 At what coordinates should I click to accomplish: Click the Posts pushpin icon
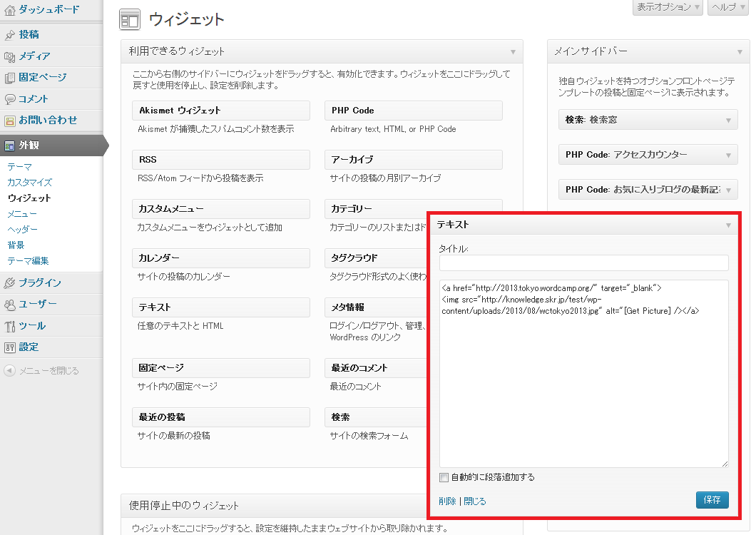click(x=10, y=34)
